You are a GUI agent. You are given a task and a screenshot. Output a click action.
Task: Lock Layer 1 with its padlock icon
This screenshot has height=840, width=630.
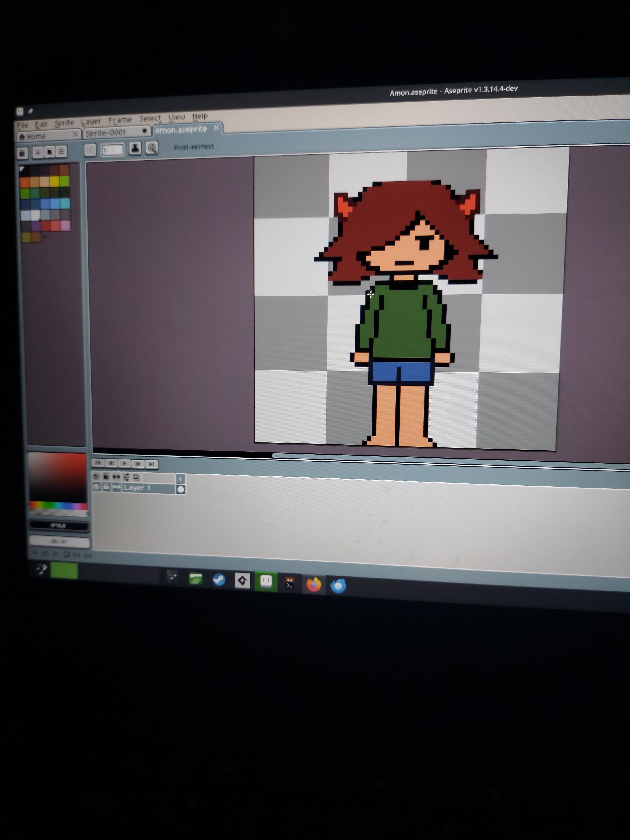[106, 487]
